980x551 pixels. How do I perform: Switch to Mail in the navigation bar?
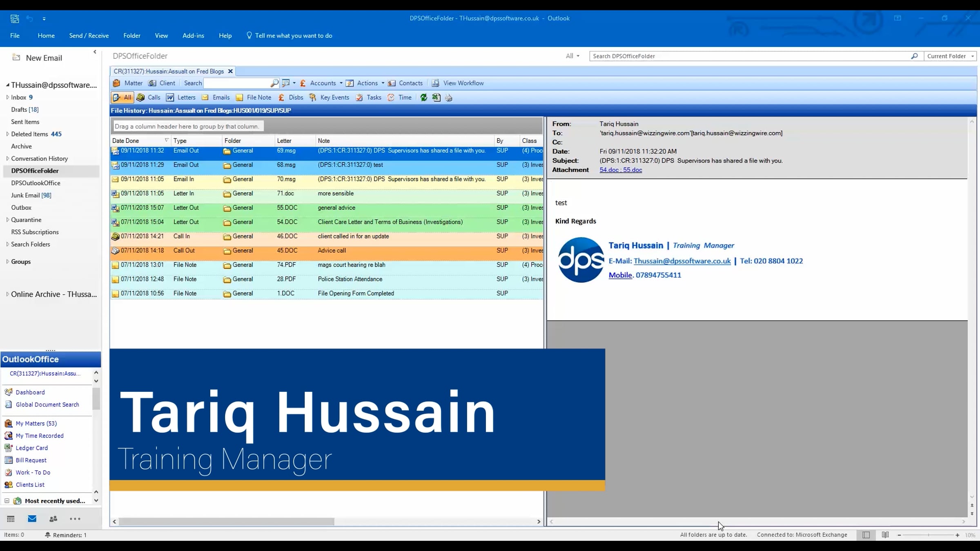(32, 519)
